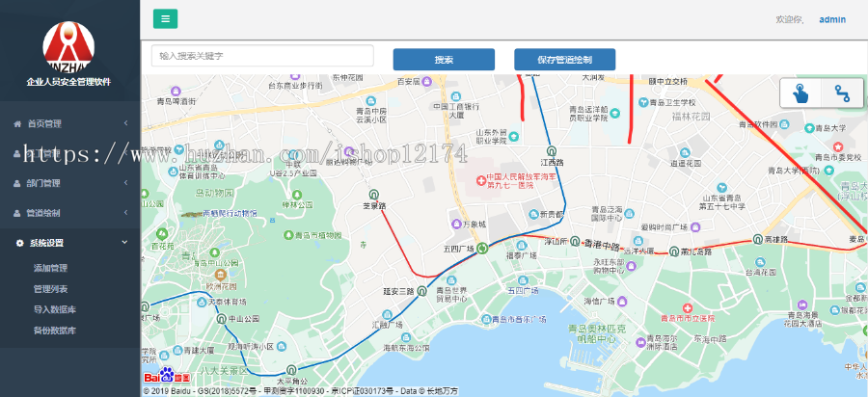The width and height of the screenshot is (868, 397).
Task: Focus the search keyword input field
Action: coord(263,56)
